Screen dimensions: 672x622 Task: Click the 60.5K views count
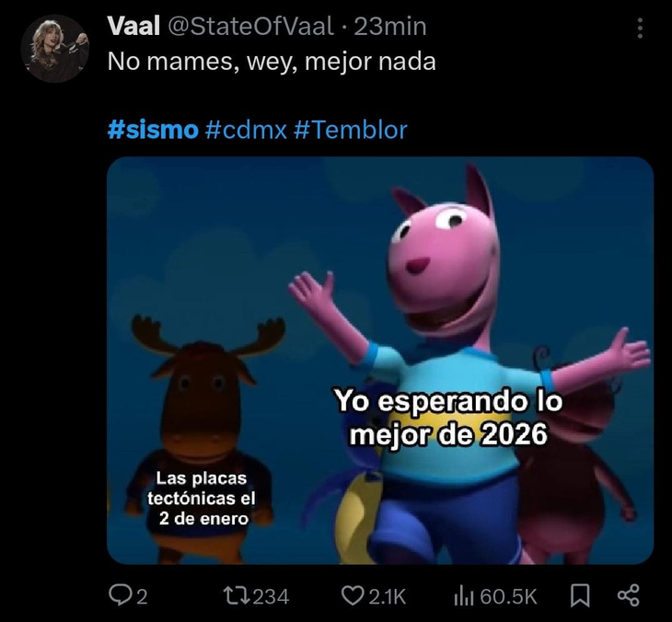coord(508,596)
